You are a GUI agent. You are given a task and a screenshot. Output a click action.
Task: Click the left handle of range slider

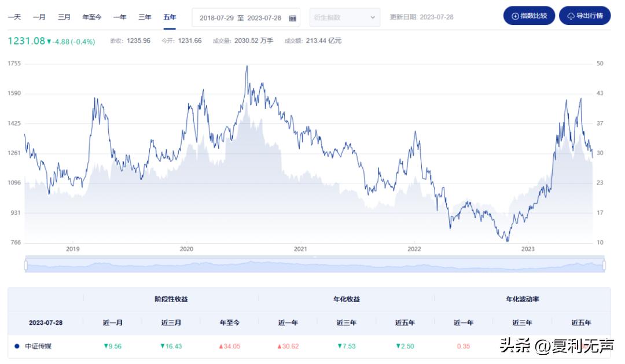[x=25, y=265]
